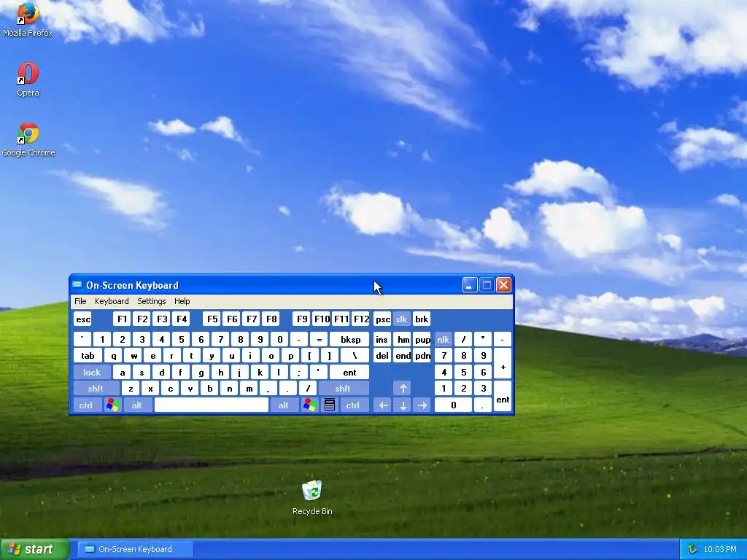Open the Keyboard menu
Image resolution: width=747 pixels, height=560 pixels.
tap(112, 301)
